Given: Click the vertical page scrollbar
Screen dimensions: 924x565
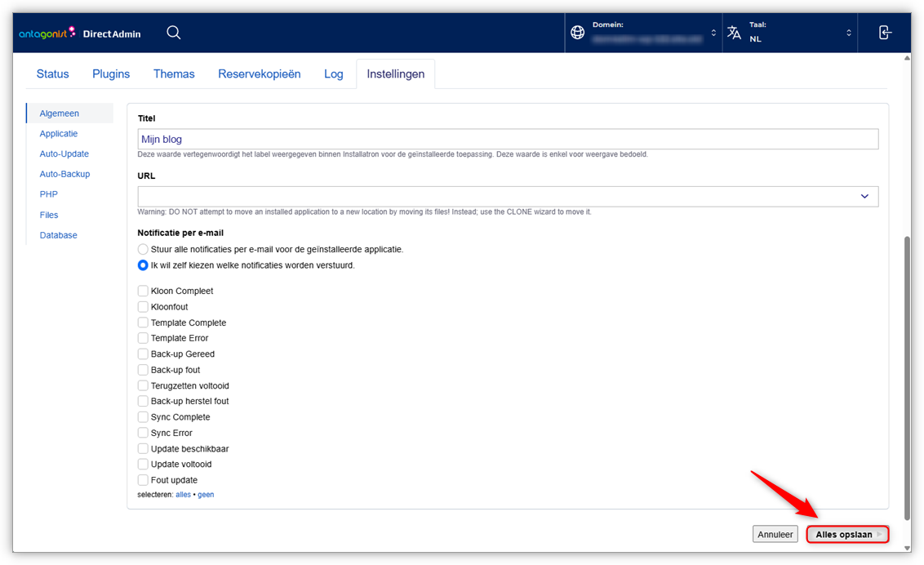Looking at the screenshot, I should click(906, 376).
